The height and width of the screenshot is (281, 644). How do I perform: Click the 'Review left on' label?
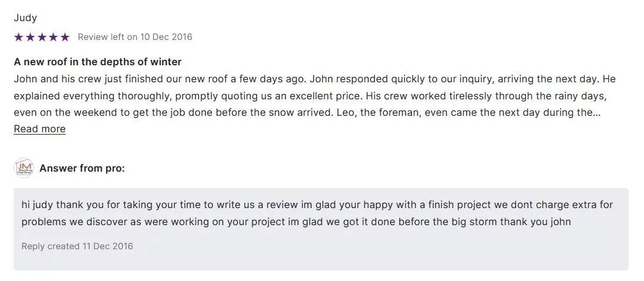point(107,37)
